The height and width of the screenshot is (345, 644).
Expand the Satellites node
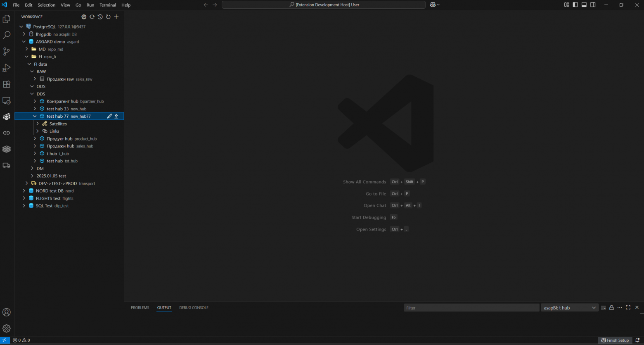click(38, 124)
